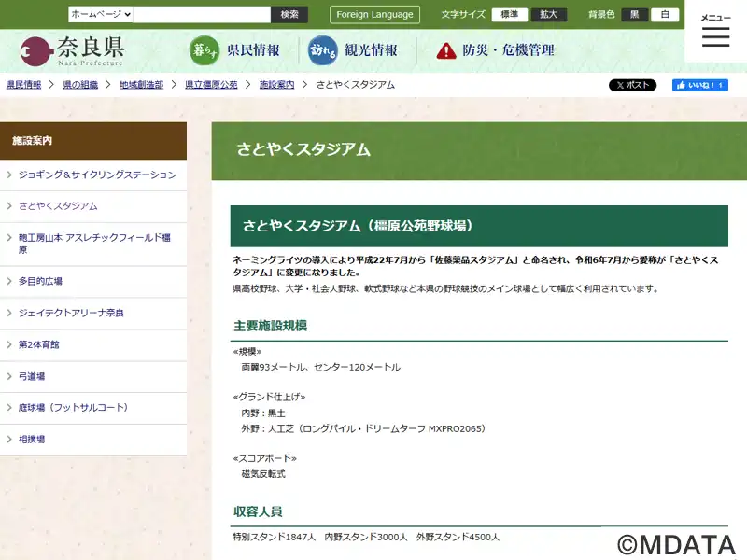Click the Foreign Language button
747x560 pixels.
point(374,15)
